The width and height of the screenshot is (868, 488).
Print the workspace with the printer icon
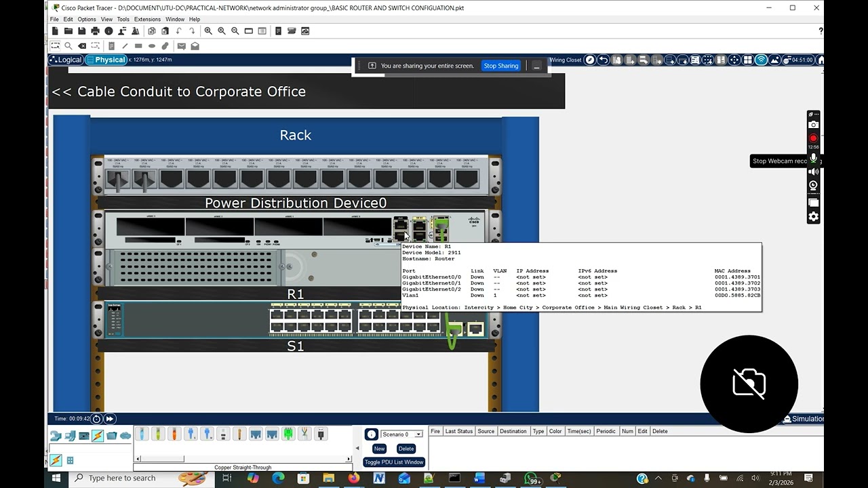(x=96, y=31)
